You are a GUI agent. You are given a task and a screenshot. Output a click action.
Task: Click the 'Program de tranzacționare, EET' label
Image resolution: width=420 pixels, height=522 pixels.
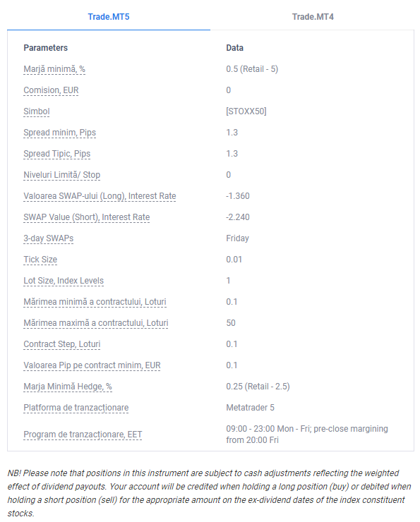[83, 435]
